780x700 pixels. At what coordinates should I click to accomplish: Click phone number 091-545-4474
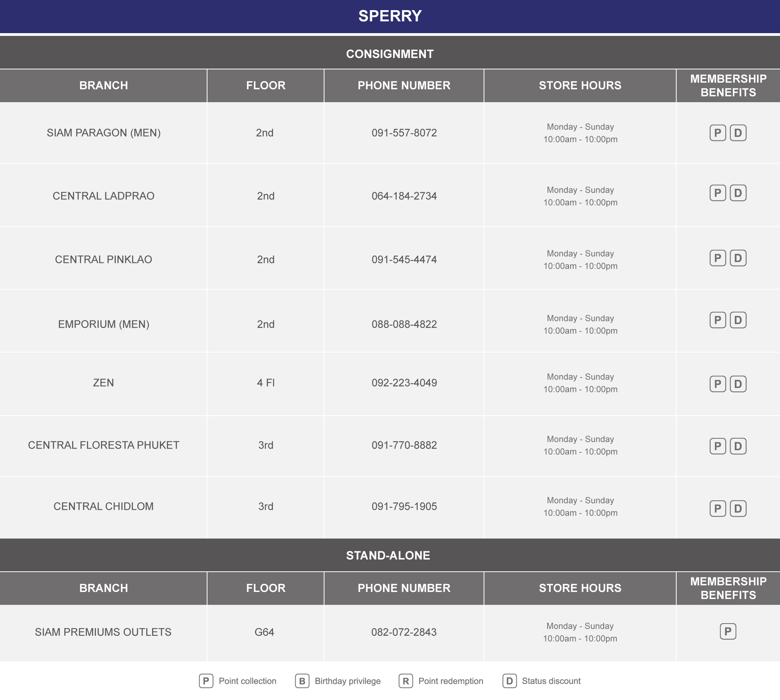tap(404, 259)
